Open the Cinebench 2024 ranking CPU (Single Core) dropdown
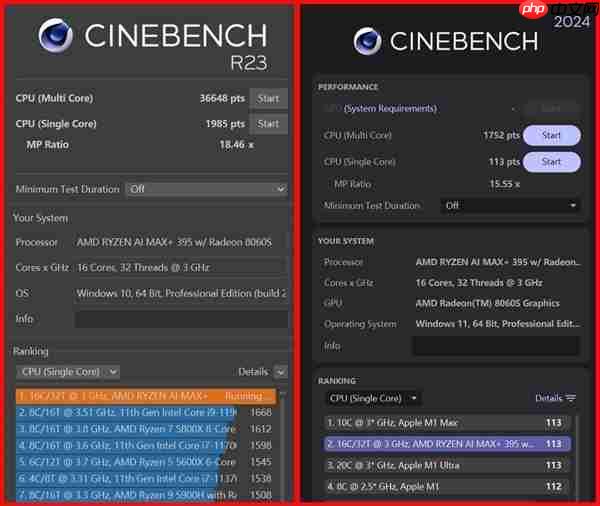 point(372,398)
